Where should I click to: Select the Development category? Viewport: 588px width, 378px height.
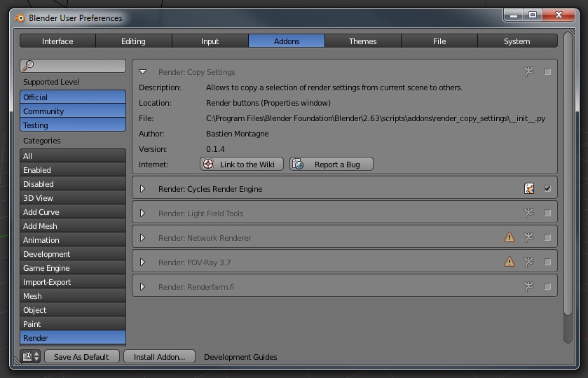point(73,254)
